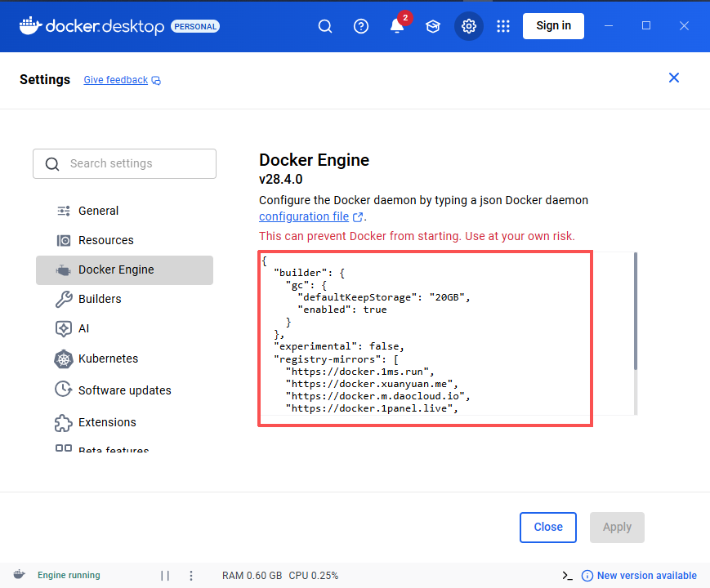Image resolution: width=710 pixels, height=588 pixels.
Task: Click the "experimental": false line
Action: [339, 346]
